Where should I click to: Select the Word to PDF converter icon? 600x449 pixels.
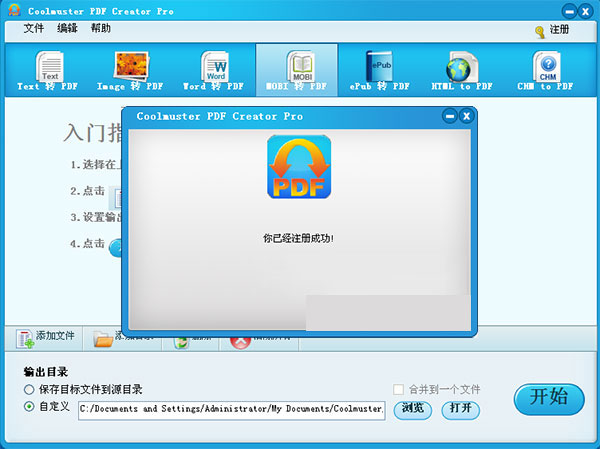tap(215, 66)
